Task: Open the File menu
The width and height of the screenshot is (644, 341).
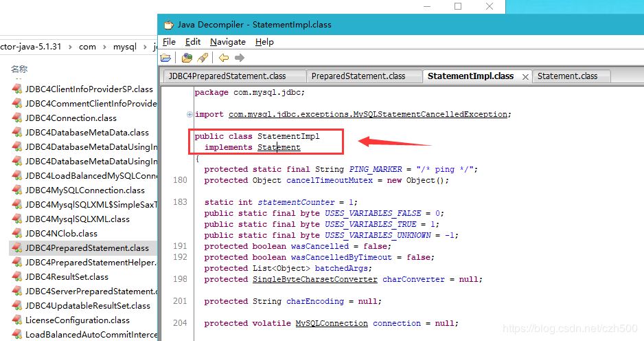Action: pyautogui.click(x=169, y=41)
